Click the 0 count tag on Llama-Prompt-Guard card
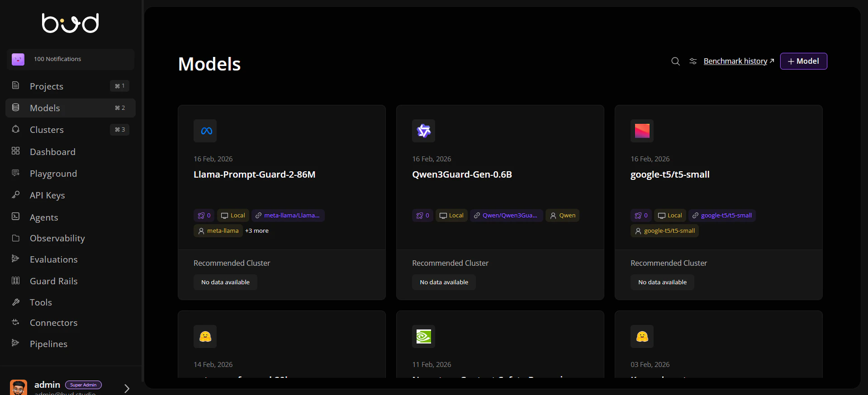The height and width of the screenshot is (395, 868). click(204, 216)
